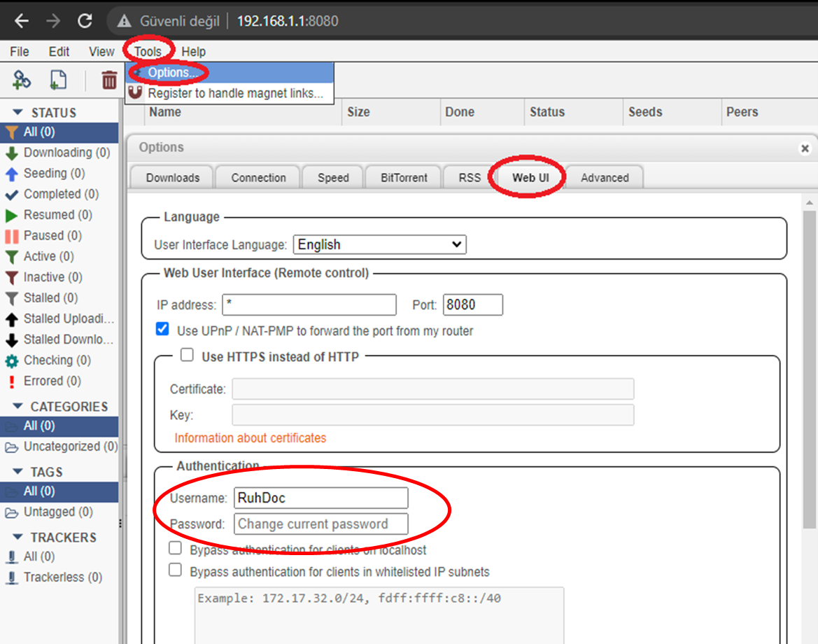
Task: Click the add torrent link icon
Action: (22, 80)
